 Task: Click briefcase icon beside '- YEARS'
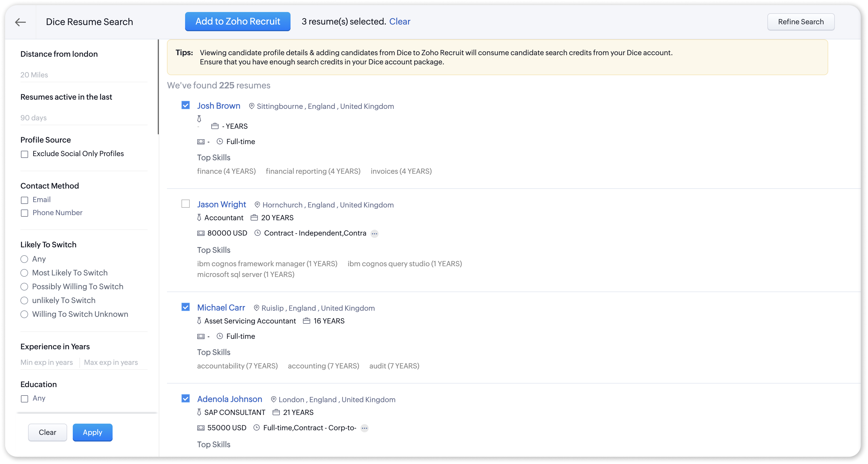click(x=215, y=126)
